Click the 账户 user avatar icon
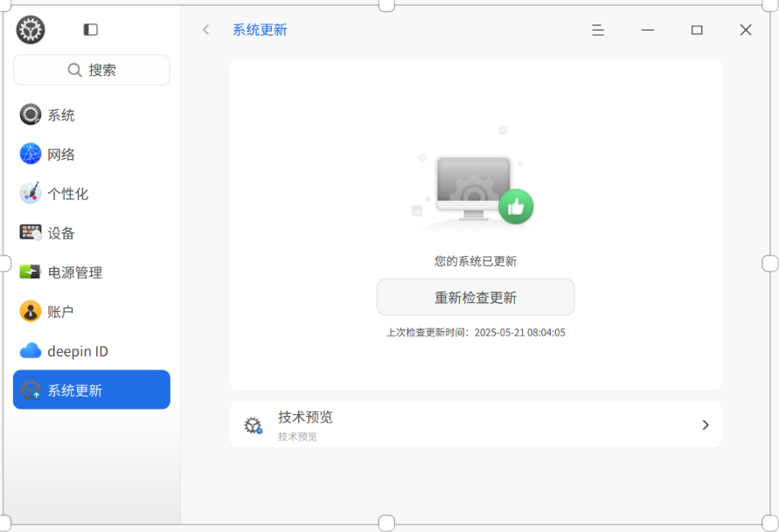The height and width of the screenshot is (532, 779). coord(31,311)
